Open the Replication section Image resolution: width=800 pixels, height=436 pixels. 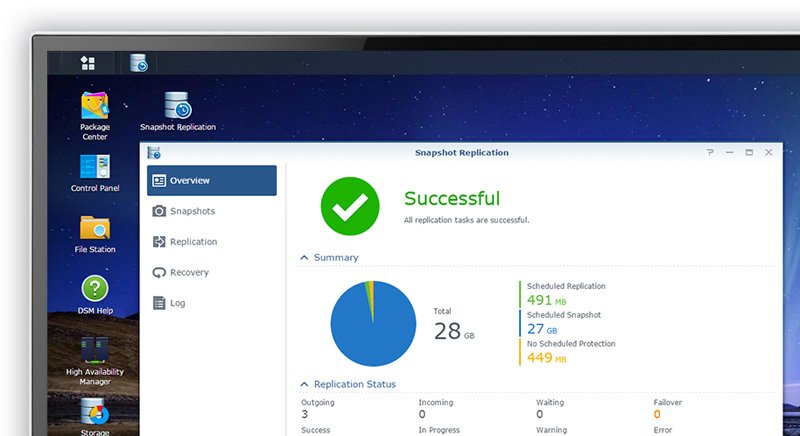point(212,242)
